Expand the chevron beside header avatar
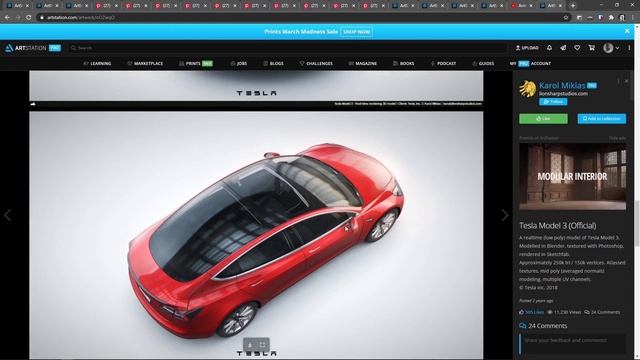This screenshot has width=640, height=360. click(x=617, y=48)
